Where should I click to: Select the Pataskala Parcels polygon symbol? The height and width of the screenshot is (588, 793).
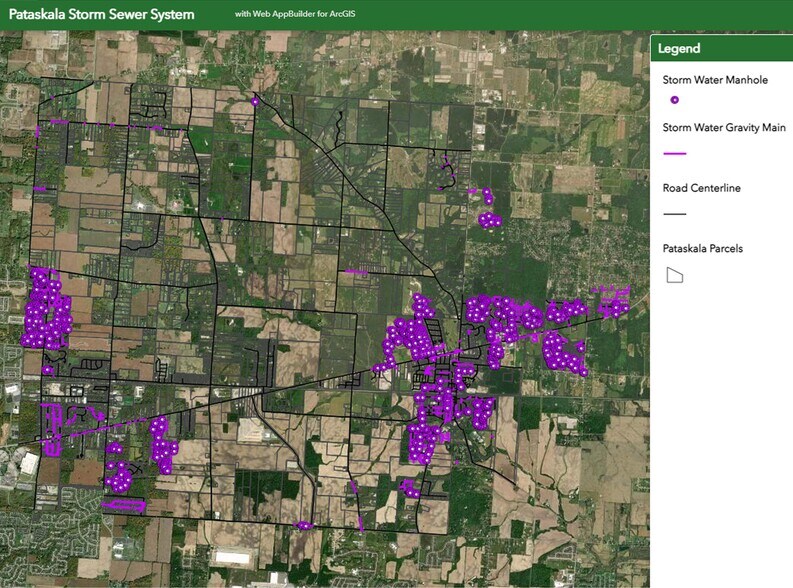[x=675, y=275]
